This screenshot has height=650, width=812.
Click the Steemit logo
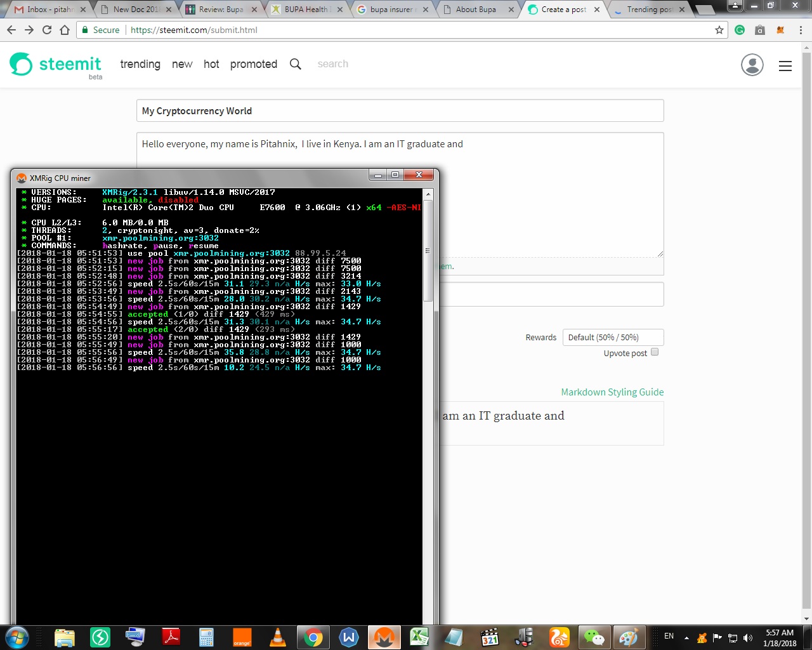click(x=55, y=64)
